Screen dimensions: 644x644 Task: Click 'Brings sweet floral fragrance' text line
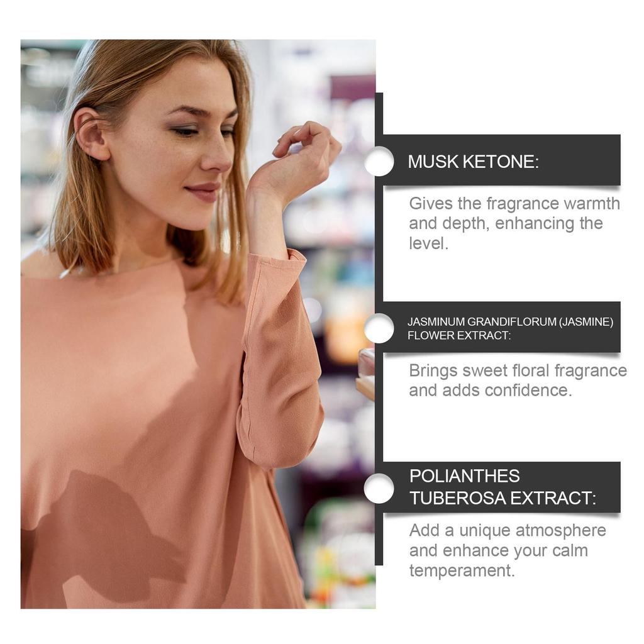(x=518, y=370)
